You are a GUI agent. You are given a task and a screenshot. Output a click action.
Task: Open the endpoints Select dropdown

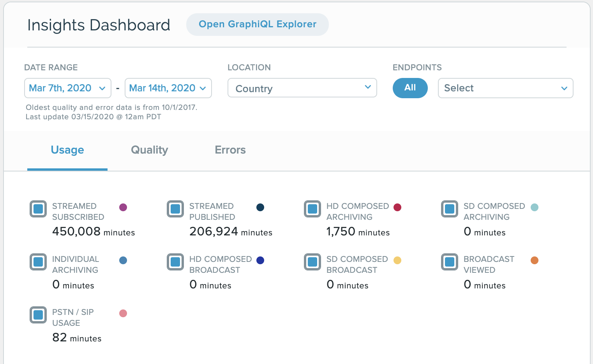(506, 88)
